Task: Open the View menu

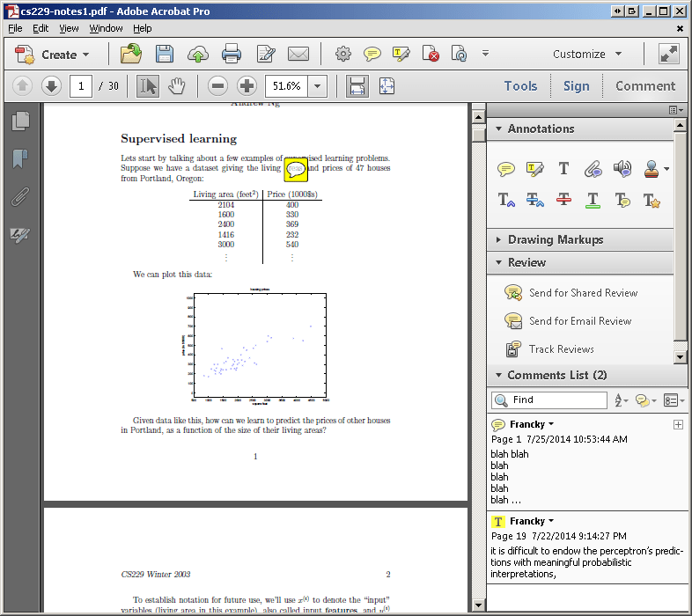Action: pos(69,28)
